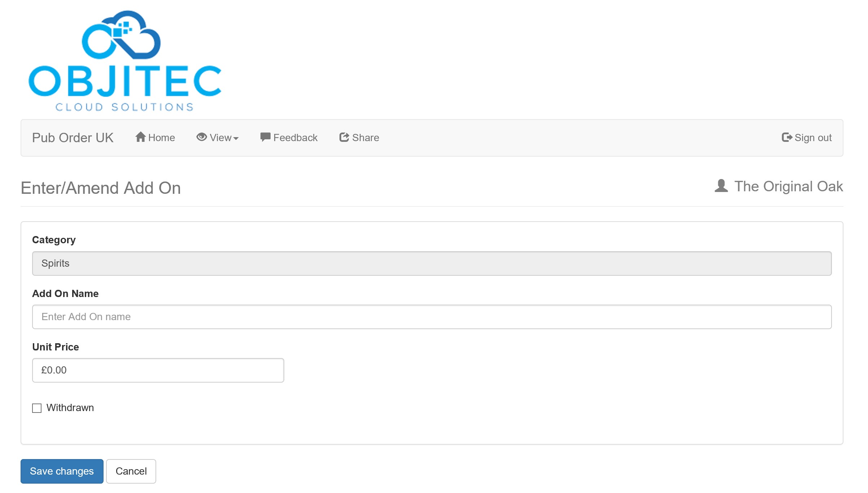Screen dimensions: 868x493
Task: Open the Feedback menu item
Action: click(289, 138)
